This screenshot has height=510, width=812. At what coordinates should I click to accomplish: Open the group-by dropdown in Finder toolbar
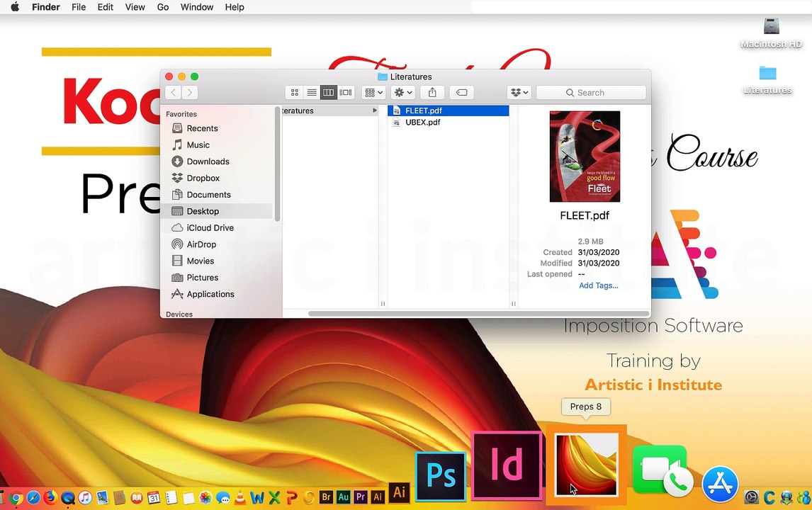373,93
